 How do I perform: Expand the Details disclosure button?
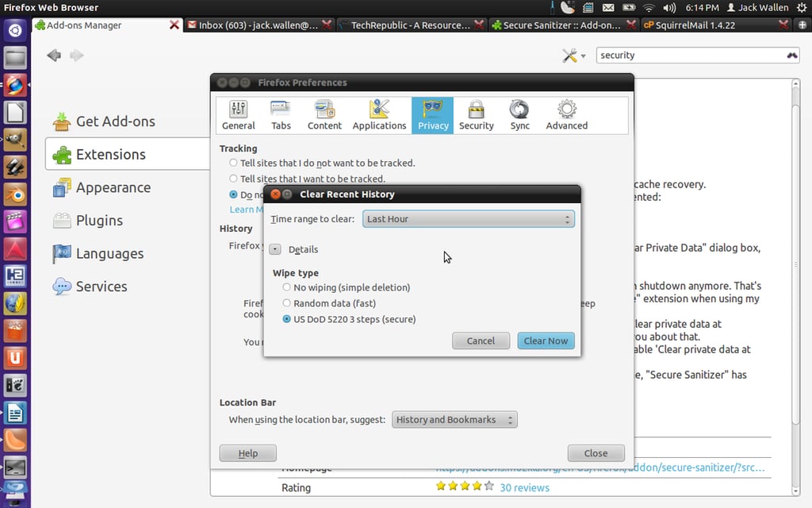(275, 249)
